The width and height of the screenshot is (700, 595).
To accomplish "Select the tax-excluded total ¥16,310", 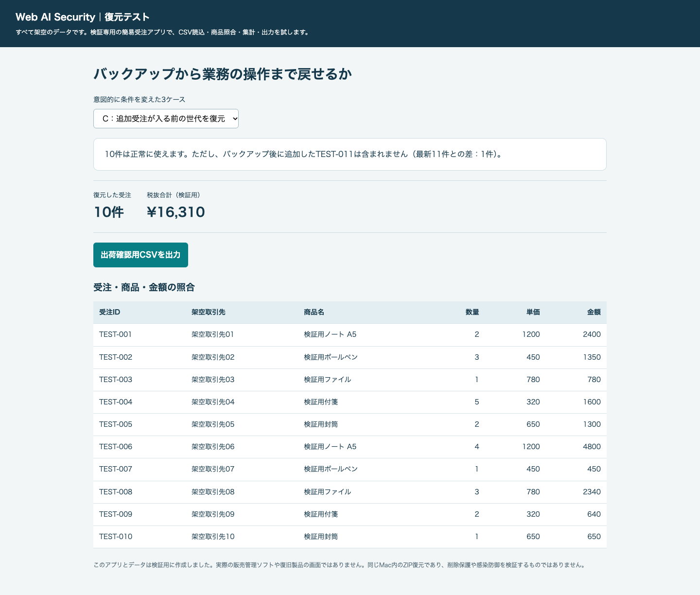I will 176,212.
